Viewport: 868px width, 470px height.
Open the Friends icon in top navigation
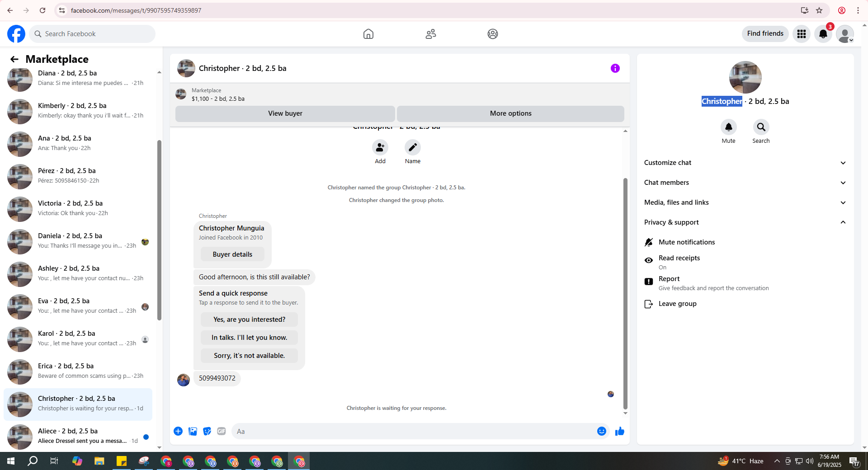pos(431,34)
